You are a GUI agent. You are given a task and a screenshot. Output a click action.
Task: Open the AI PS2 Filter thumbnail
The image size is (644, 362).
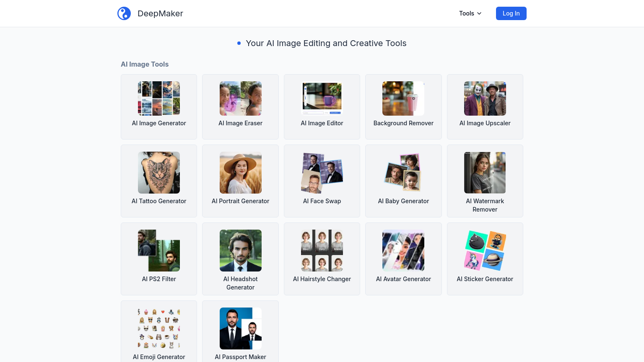coord(159,251)
